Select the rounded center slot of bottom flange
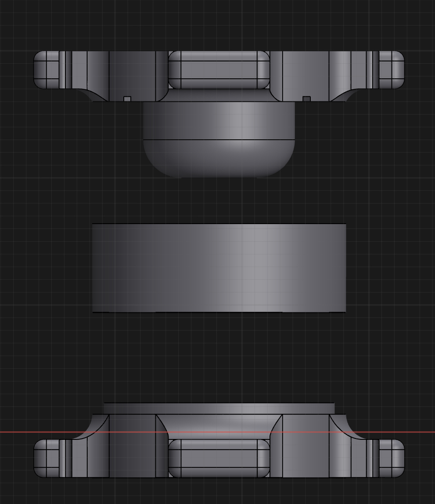435x504 pixels. coord(219,458)
